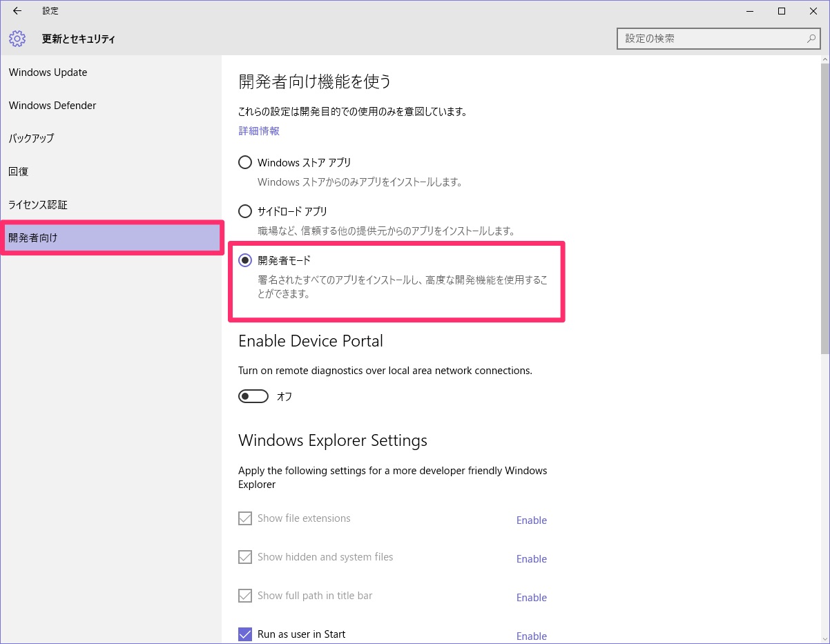Viewport: 830px width, 644px height.
Task: Close the 設定 window
Action: coord(813,11)
